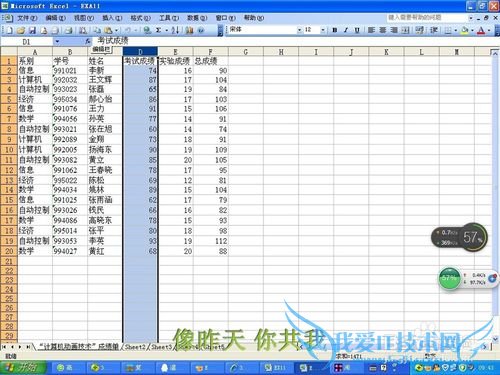Click the help question search box
The image size is (500, 375).
(x=427, y=17)
